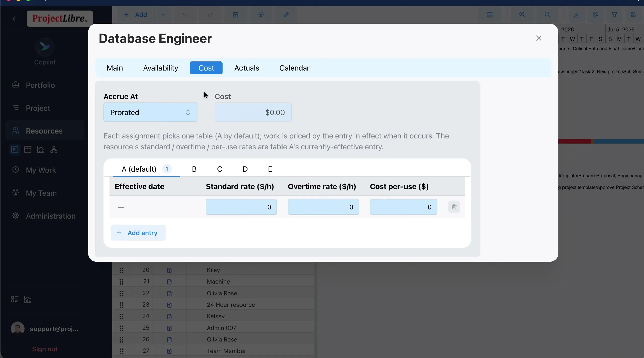The width and height of the screenshot is (644, 358).
Task: Open Administration in the sidebar
Action: [51, 216]
